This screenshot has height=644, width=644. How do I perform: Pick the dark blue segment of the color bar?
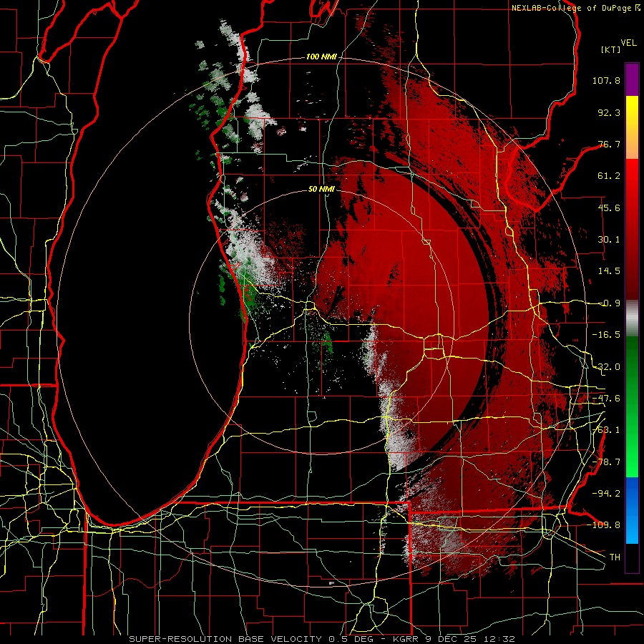632,493
